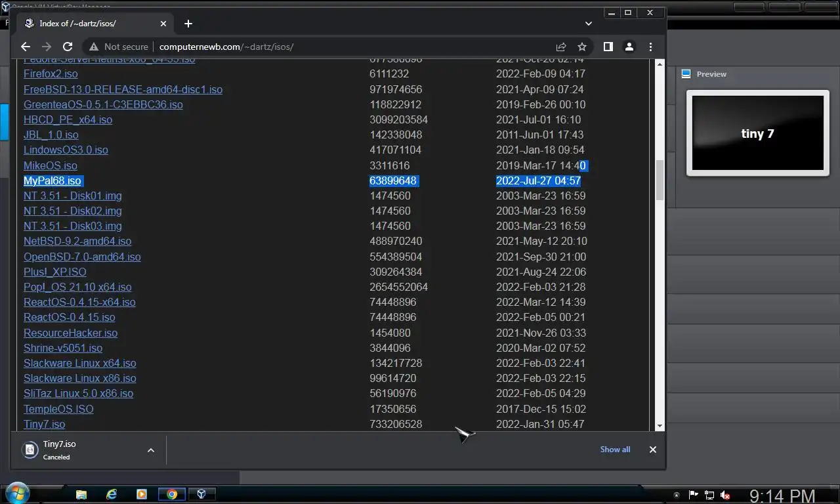Viewport: 840px width, 504px height.
Task: Click the tiny 7 preview thumbnail in VirtualBox
Action: pos(758,133)
